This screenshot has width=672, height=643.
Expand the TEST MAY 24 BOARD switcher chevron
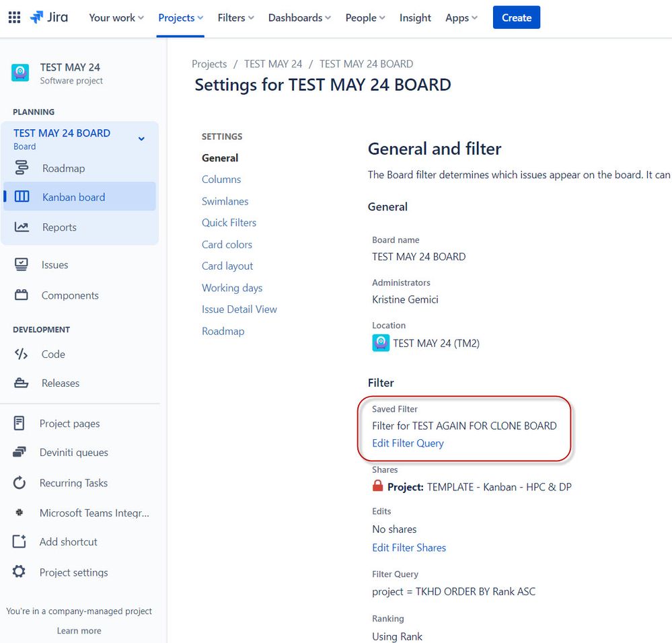click(141, 139)
